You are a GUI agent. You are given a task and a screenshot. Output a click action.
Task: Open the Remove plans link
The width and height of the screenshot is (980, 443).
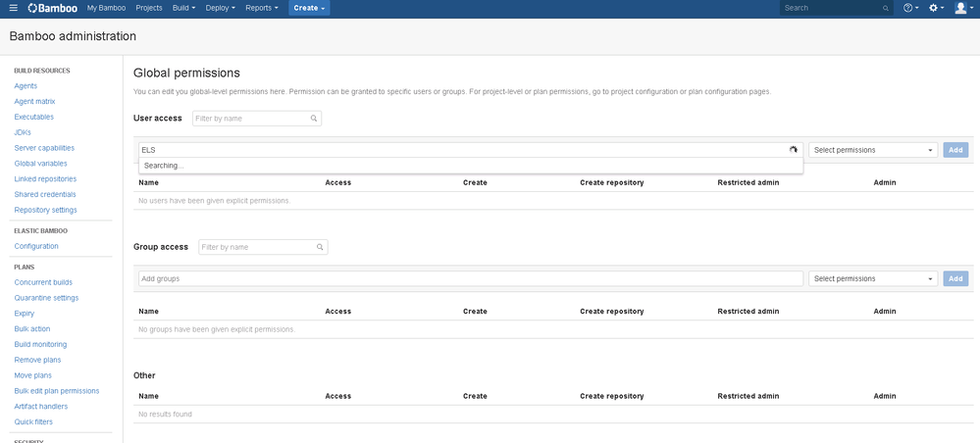coord(37,360)
